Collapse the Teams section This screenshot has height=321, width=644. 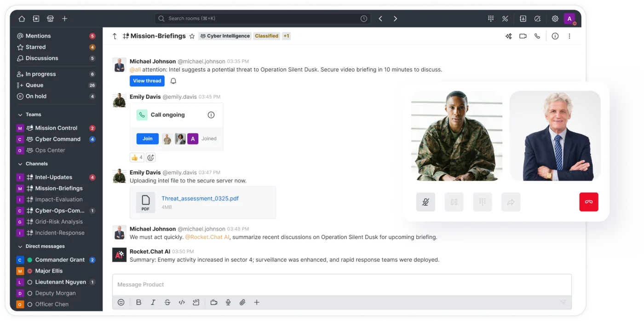(20, 115)
